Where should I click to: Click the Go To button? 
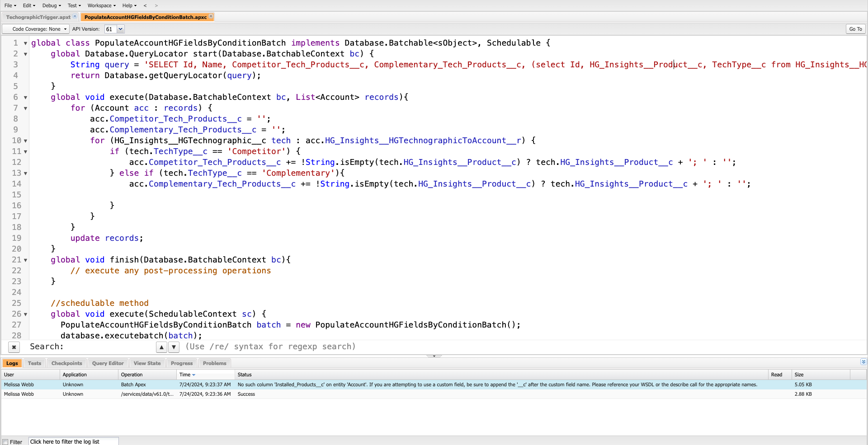pos(855,29)
